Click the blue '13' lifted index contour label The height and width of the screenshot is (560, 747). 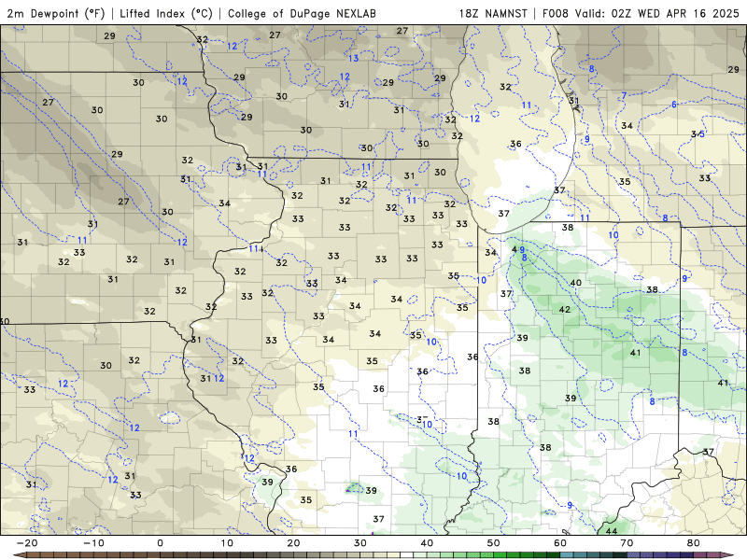coord(353,58)
